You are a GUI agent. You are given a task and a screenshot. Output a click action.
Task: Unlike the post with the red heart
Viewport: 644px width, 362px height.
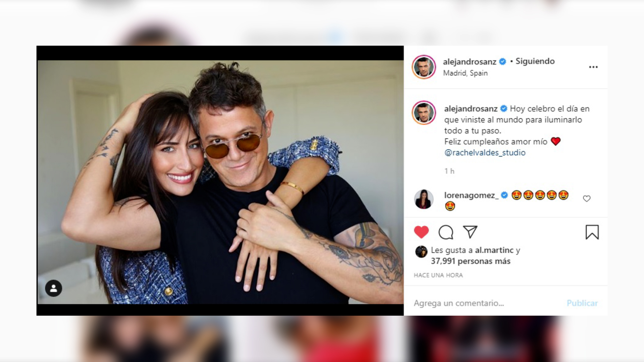(x=421, y=232)
